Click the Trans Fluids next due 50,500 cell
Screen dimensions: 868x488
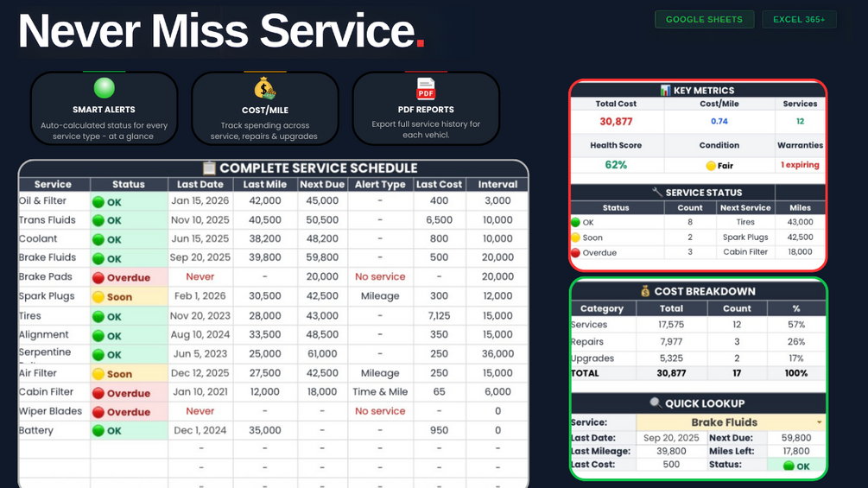[322, 219]
